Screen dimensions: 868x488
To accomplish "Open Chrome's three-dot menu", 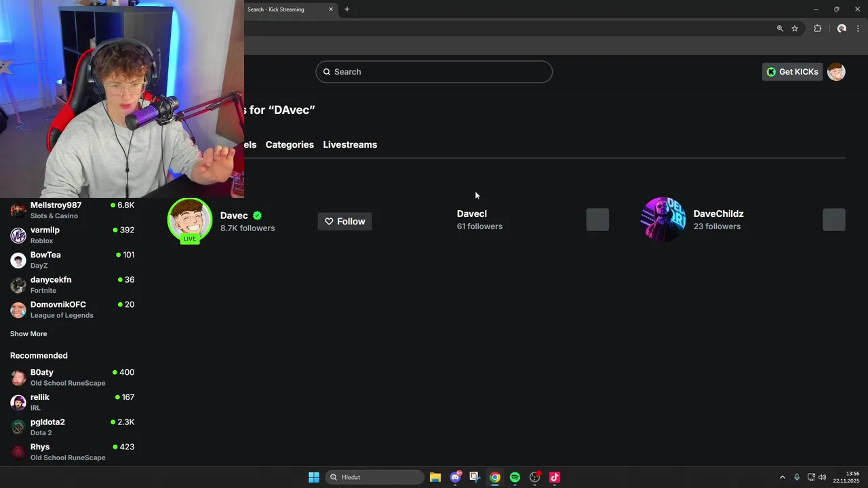I will pyautogui.click(x=858, y=28).
